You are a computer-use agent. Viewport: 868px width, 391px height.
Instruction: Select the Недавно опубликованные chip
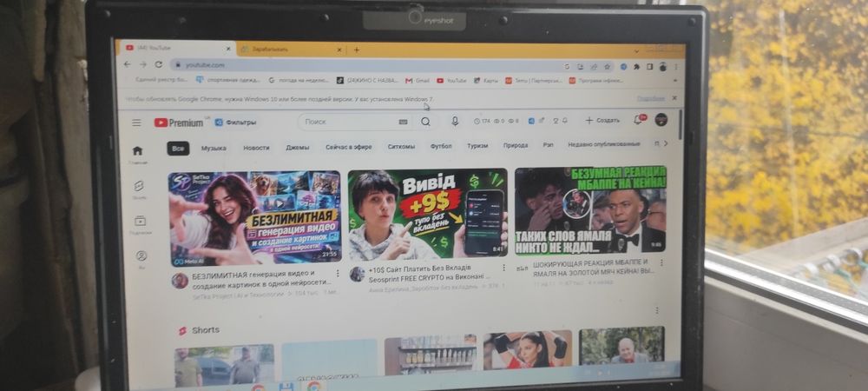[x=604, y=144]
